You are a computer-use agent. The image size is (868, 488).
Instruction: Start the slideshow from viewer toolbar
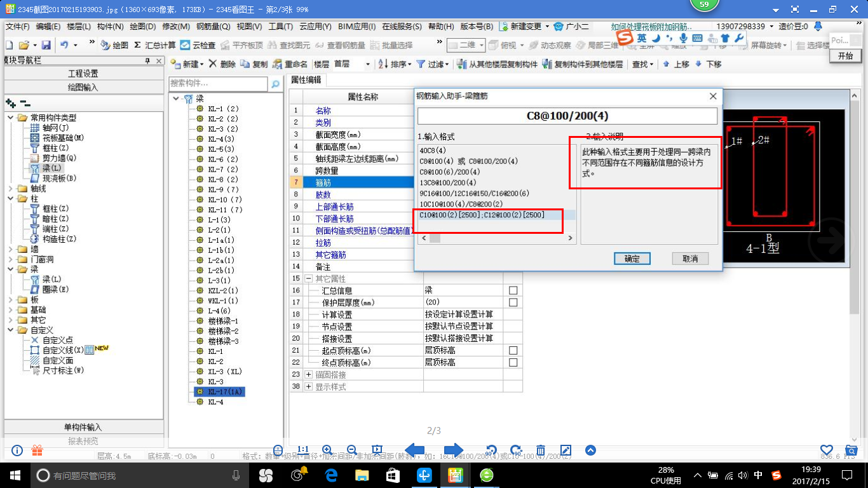[x=377, y=450]
